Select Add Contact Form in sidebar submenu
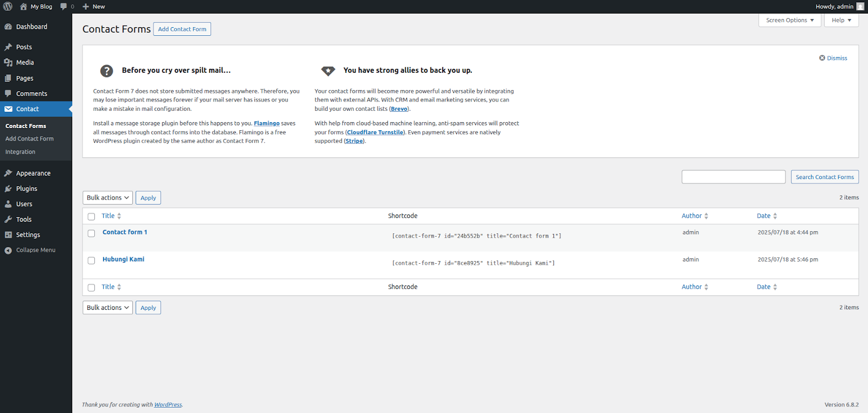868x413 pixels. pos(29,139)
